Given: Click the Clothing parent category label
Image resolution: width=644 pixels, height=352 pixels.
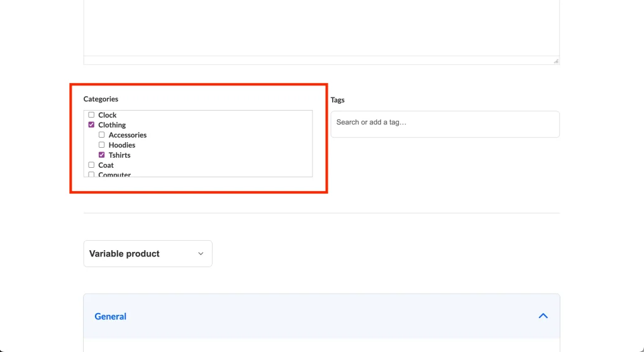Looking at the screenshot, I should (x=112, y=125).
